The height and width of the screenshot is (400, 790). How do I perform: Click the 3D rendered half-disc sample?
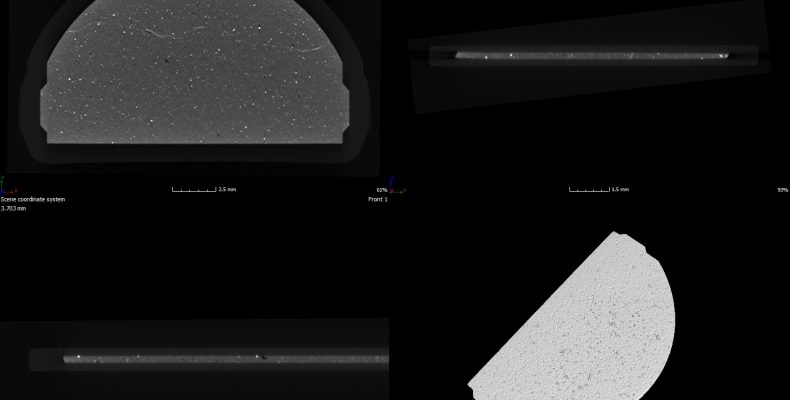tap(571, 316)
